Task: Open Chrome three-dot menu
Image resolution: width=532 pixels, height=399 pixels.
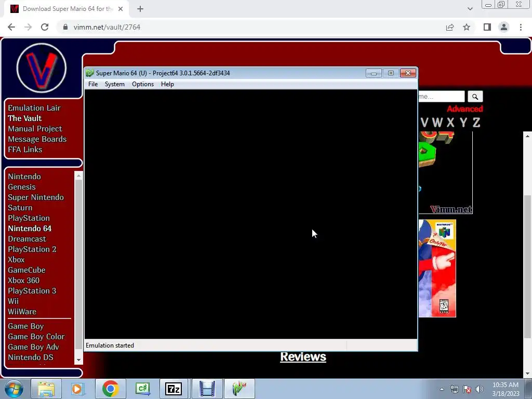Action: (521, 27)
